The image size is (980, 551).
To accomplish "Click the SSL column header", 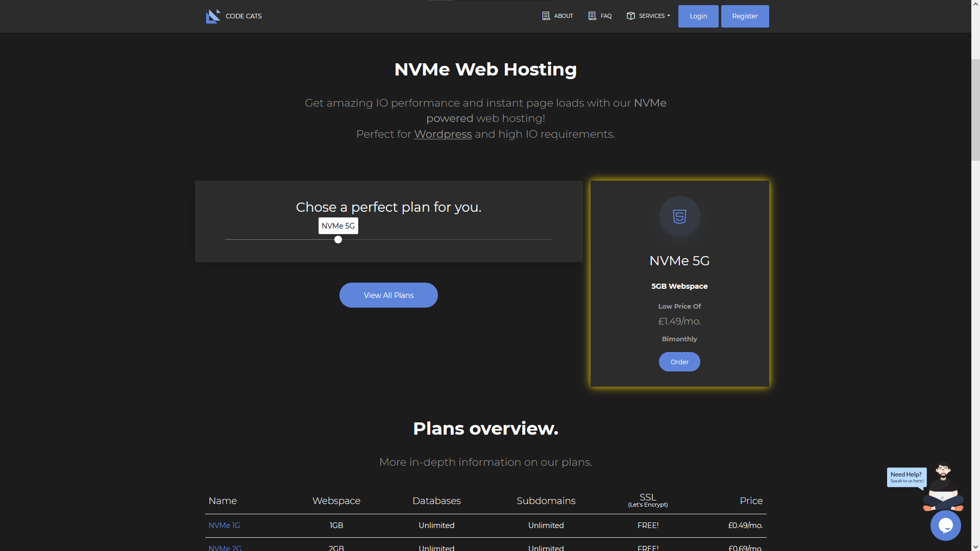I will point(648,500).
